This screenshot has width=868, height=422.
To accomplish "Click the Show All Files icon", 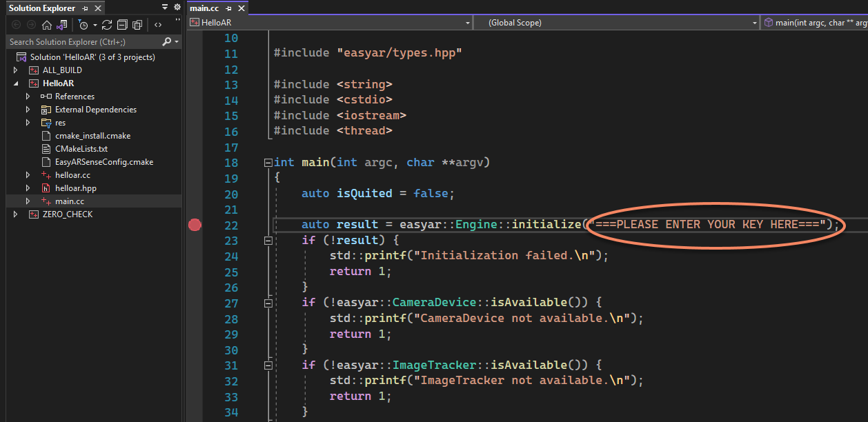I will pos(137,25).
